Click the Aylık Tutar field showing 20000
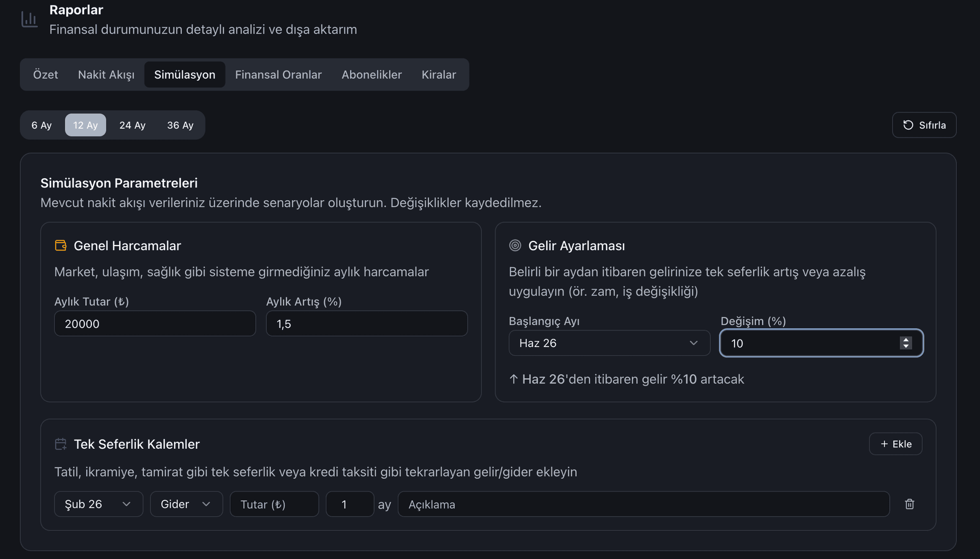 (155, 323)
